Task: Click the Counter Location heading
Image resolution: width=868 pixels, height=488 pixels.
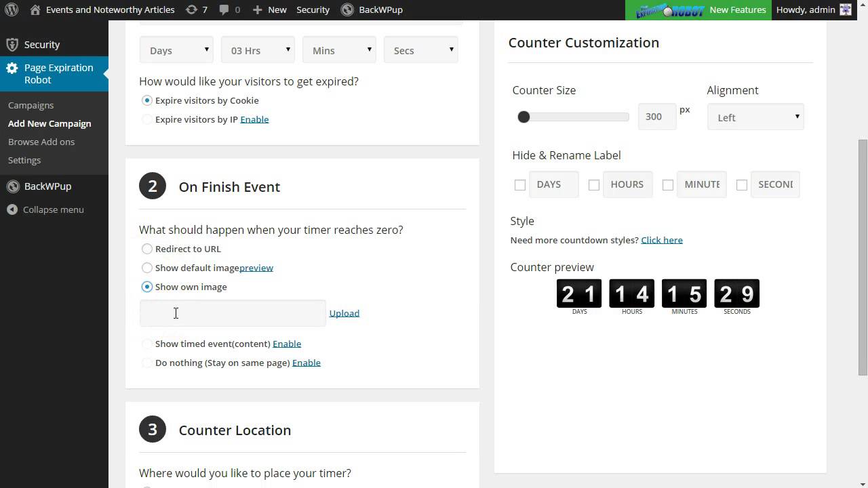Action: 235,430
